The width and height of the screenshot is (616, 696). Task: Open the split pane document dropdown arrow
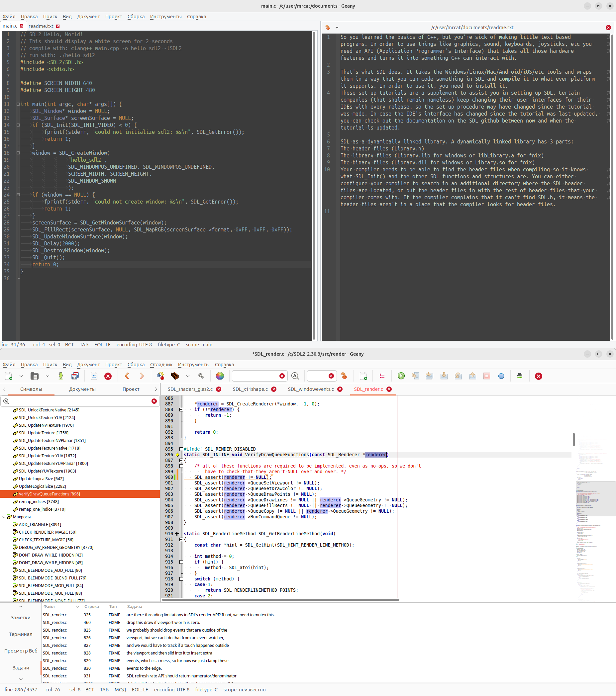(337, 28)
